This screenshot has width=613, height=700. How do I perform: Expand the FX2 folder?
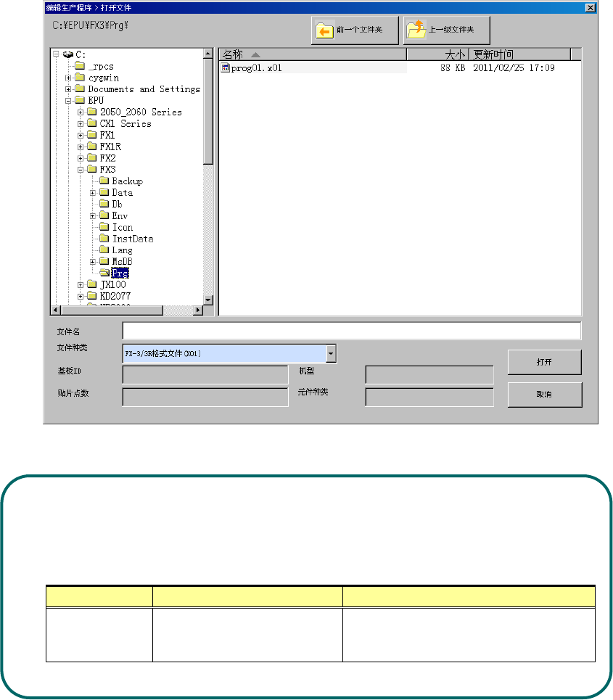coord(81,158)
